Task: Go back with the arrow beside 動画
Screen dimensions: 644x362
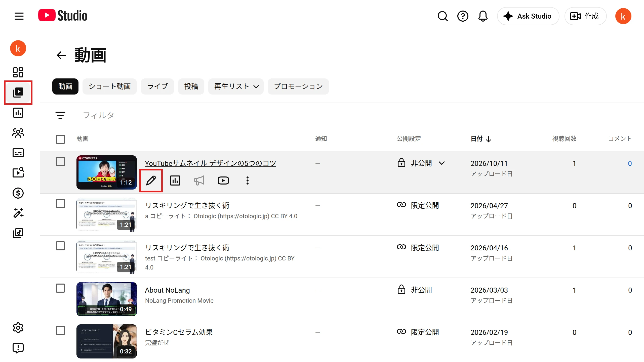Action: pos(61,55)
